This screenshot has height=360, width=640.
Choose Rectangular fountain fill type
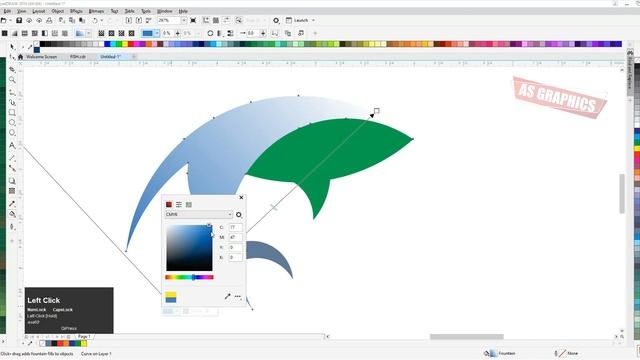pos(131,33)
